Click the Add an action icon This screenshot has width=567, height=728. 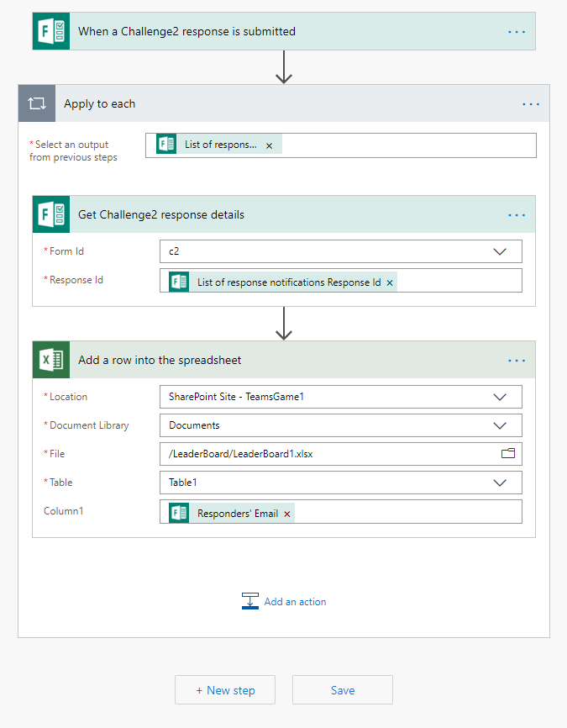(x=250, y=601)
